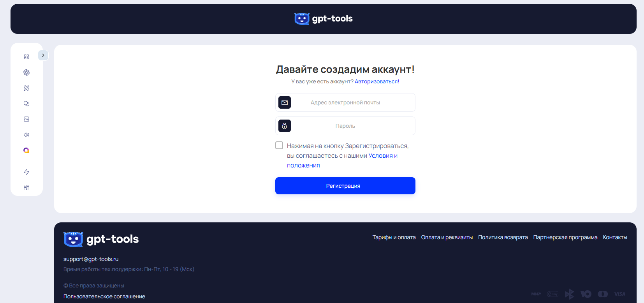The image size is (644, 303).
Task: Open the image generation sidebar icon
Action: (26, 119)
